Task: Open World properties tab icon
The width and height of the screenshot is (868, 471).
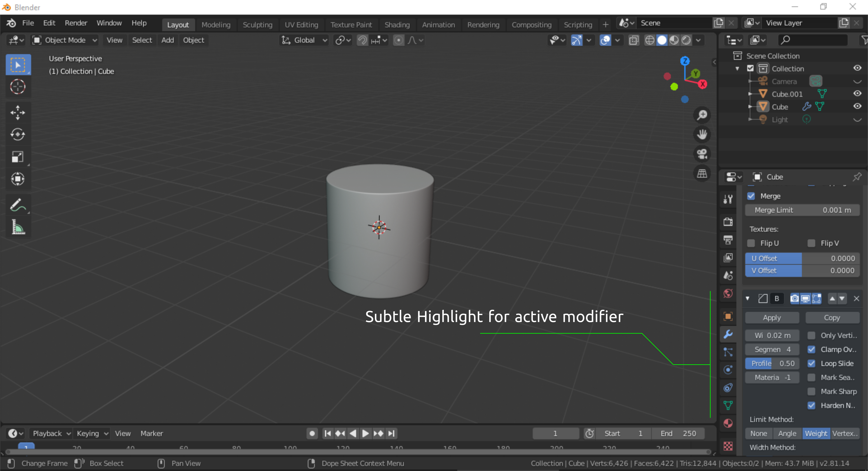Action: [x=728, y=293]
